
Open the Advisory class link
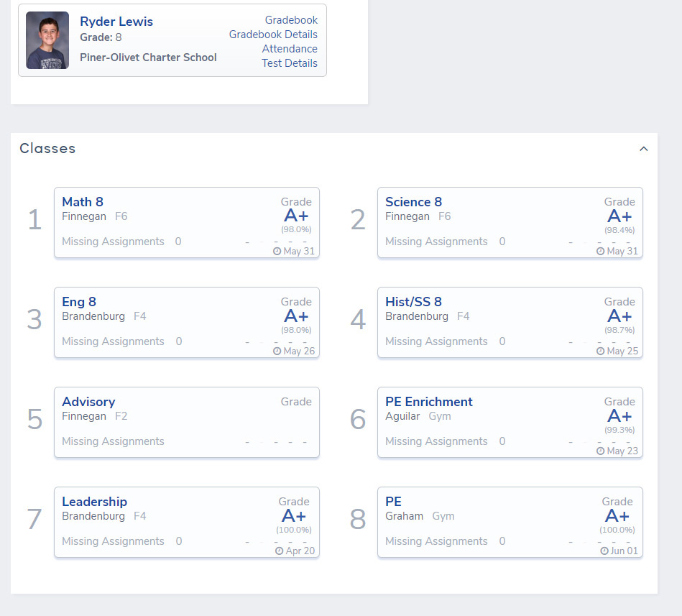point(88,402)
